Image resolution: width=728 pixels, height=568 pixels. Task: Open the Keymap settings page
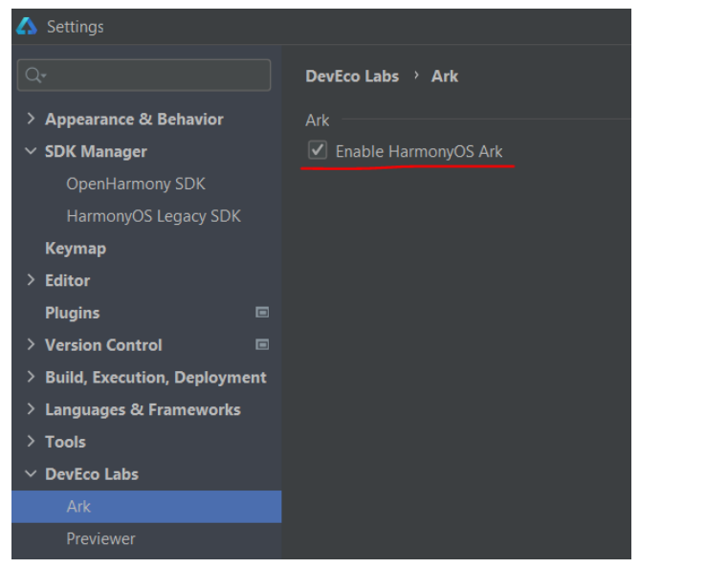tap(76, 249)
